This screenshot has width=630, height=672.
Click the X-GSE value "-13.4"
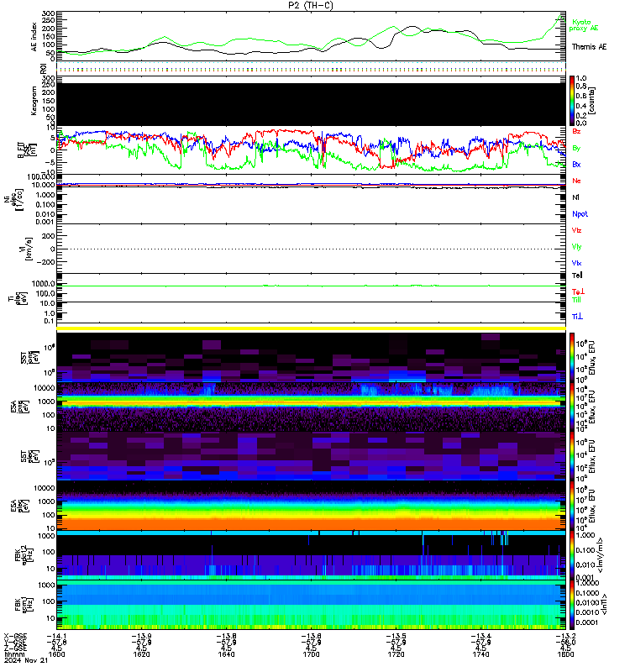coord(480,636)
